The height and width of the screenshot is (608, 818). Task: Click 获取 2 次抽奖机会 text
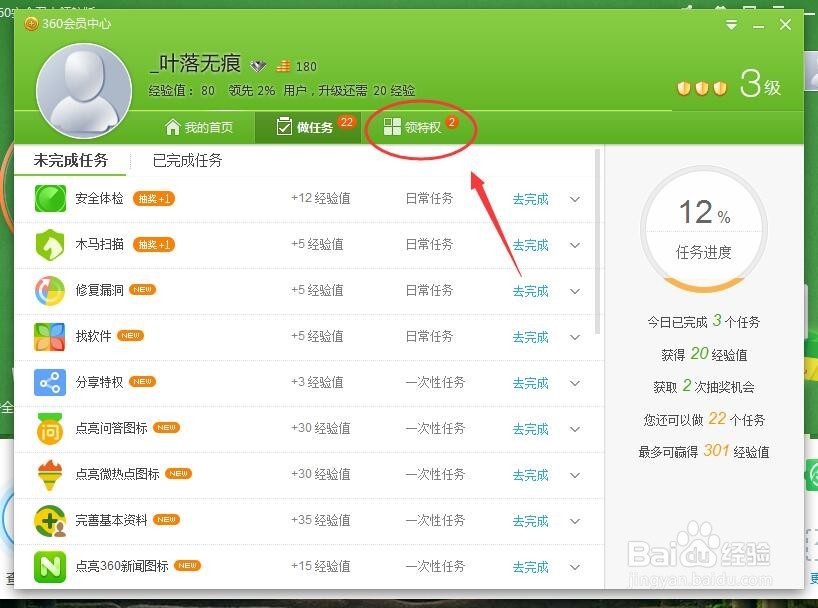pyautogui.click(x=704, y=386)
